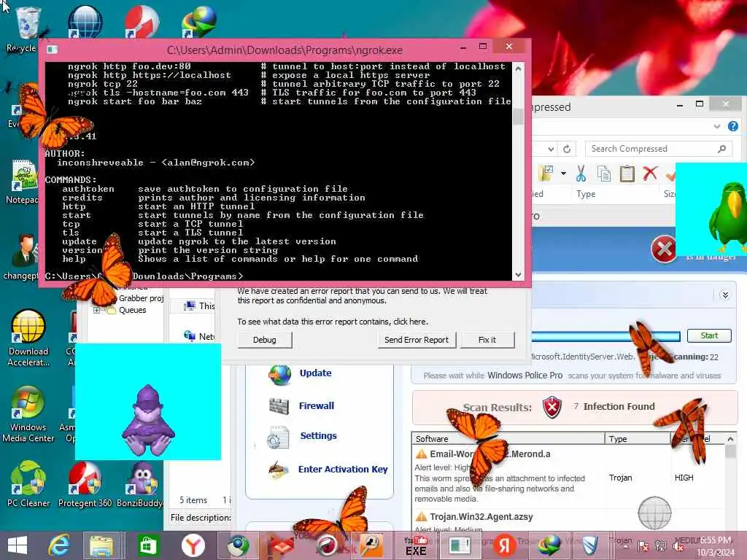This screenshot has height=560, width=747.
Task: Open Notepad++ desktop shortcut
Action: tap(23, 182)
